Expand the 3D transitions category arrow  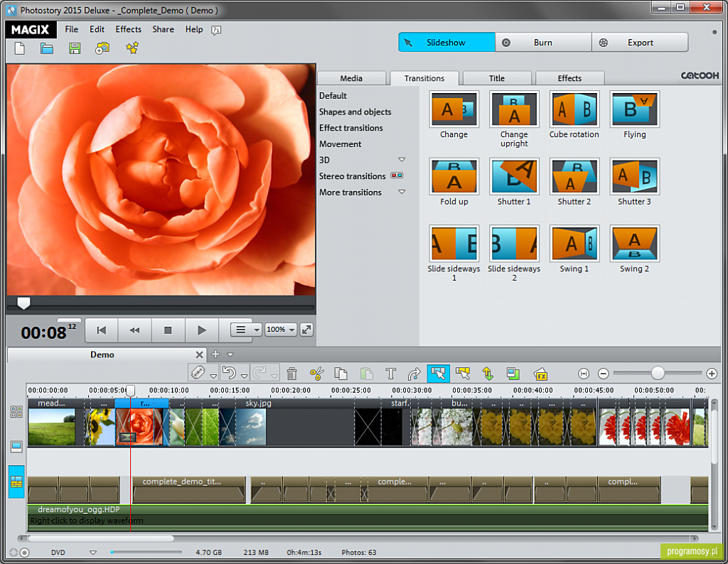(x=402, y=160)
